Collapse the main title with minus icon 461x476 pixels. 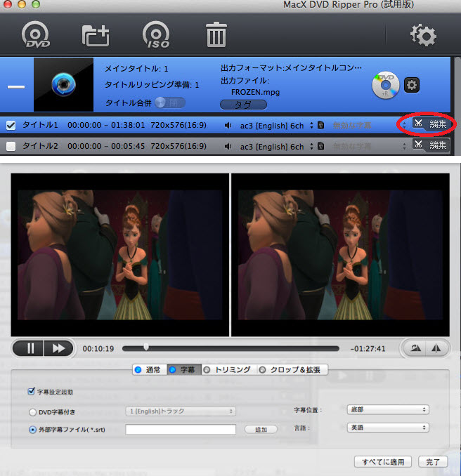pyautogui.click(x=16, y=87)
